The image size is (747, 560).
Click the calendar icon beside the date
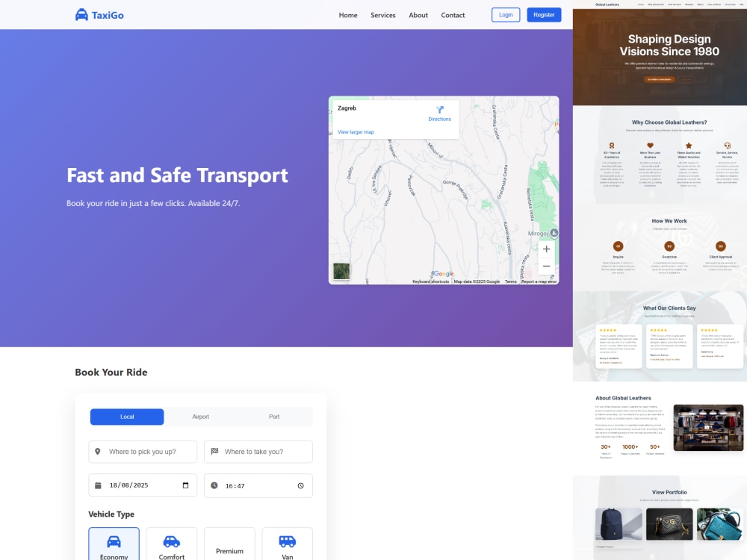pos(98,485)
